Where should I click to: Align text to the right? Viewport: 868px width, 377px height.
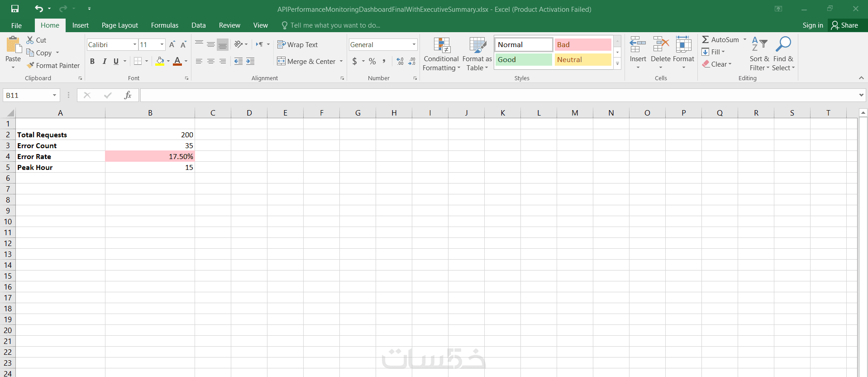click(223, 61)
